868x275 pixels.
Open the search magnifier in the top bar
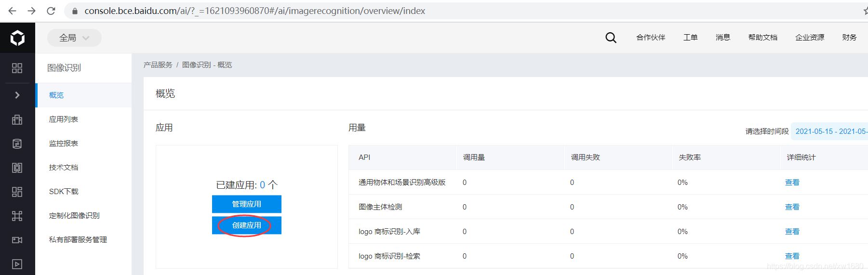pos(611,38)
